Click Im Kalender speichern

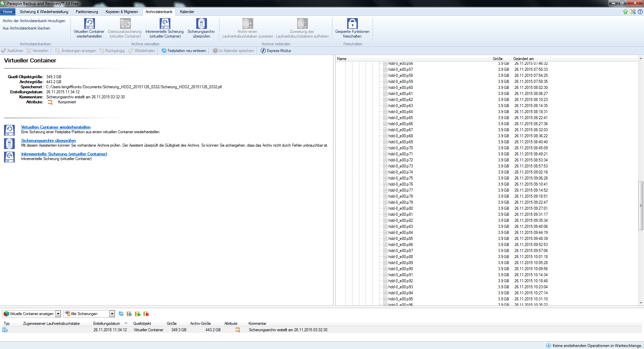(x=233, y=51)
